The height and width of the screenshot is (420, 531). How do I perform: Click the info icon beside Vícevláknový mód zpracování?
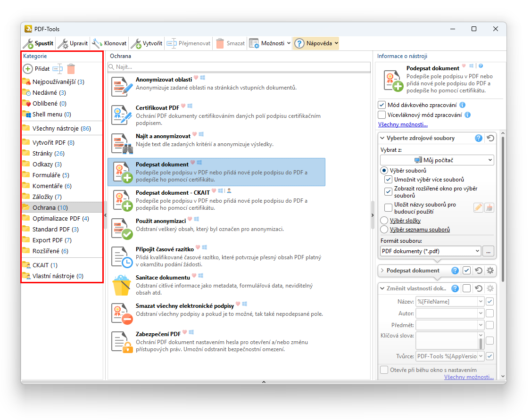coord(468,115)
